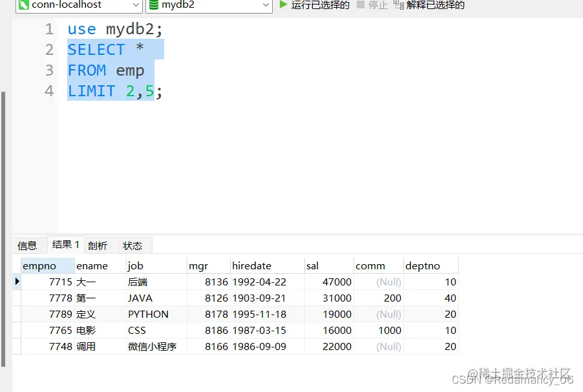Click the job cell 微信小程序
Viewport: 583px width, 392px height.
coord(156,346)
